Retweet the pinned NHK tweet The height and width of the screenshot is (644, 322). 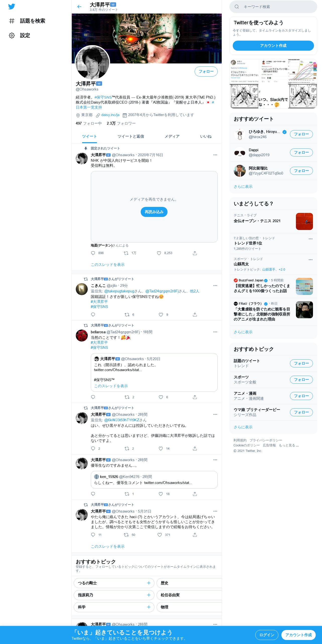pyautogui.click(x=126, y=253)
